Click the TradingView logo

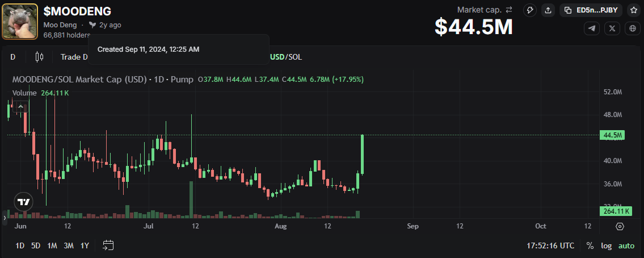pos(24,202)
